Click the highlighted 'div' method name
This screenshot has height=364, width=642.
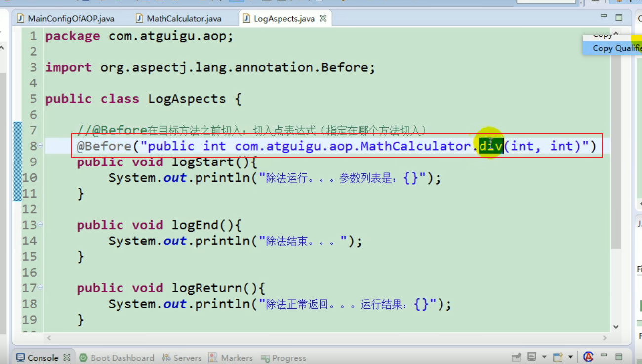pyautogui.click(x=491, y=146)
